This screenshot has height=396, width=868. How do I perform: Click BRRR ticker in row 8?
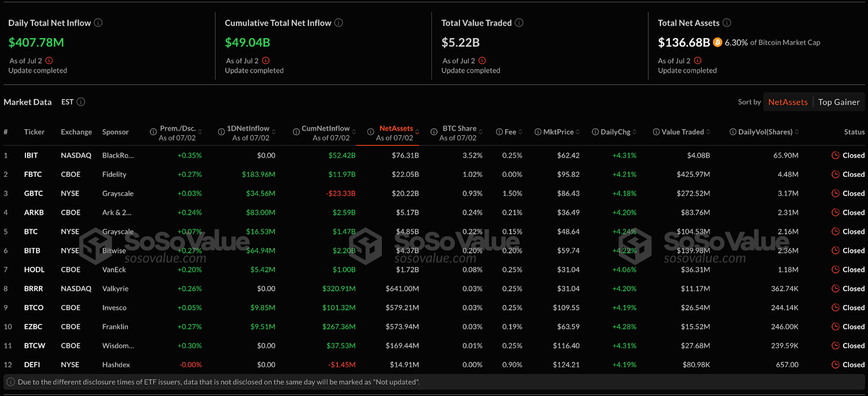click(x=34, y=289)
